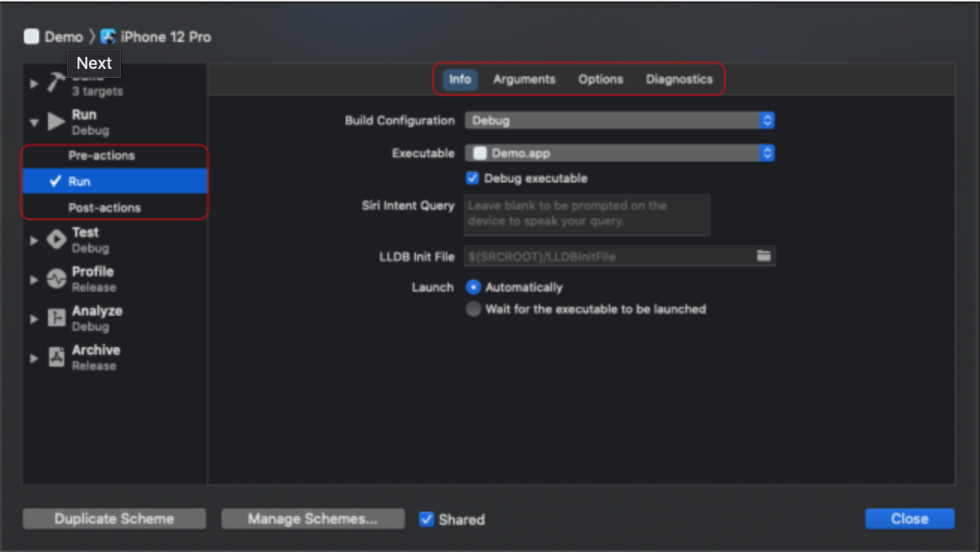980x552 pixels.
Task: Toggle the Shared checkbox
Action: click(426, 519)
